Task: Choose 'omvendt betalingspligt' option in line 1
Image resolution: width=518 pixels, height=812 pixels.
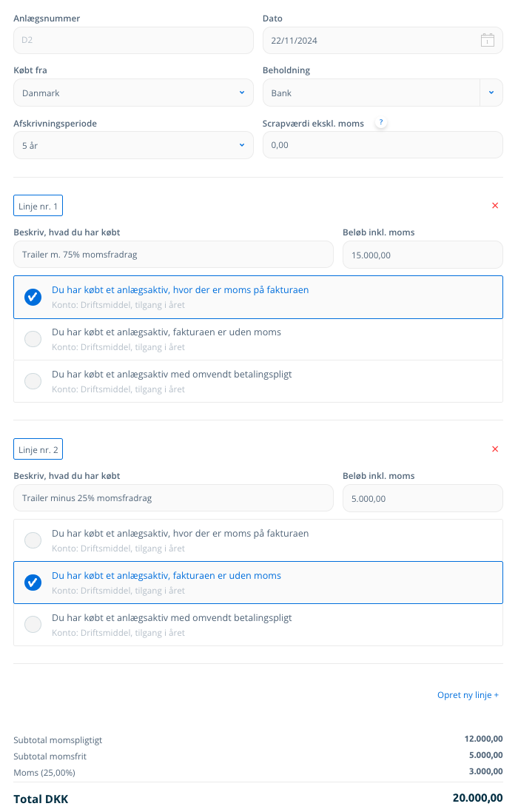Action: tap(33, 381)
